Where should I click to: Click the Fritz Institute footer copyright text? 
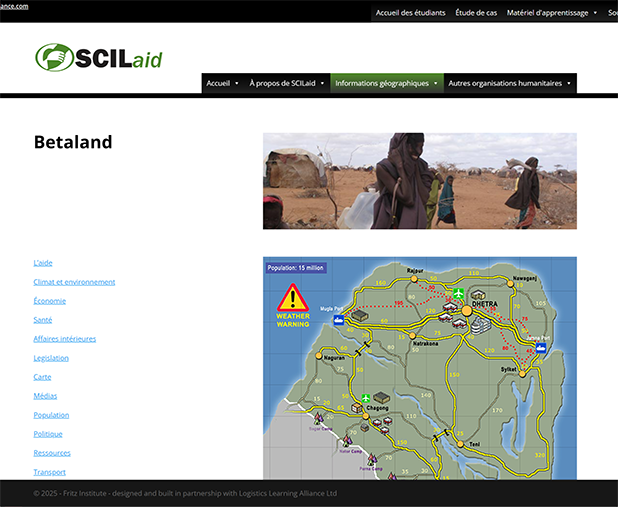tap(185, 493)
